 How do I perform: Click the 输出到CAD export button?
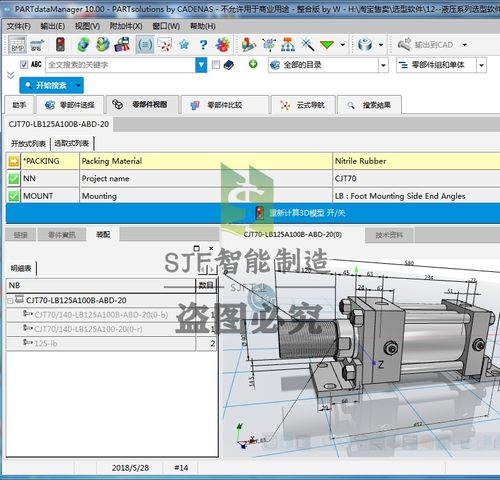(426, 45)
